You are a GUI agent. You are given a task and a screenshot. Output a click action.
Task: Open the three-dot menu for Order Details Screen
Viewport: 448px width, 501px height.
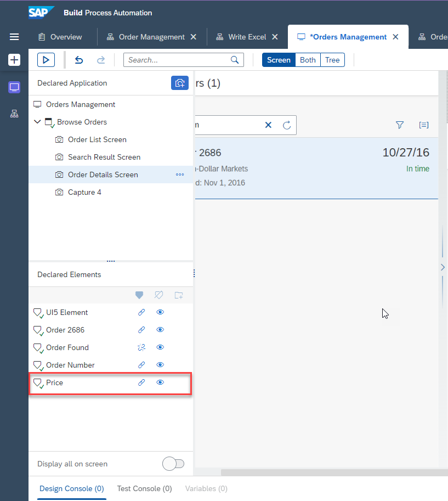[x=180, y=174]
